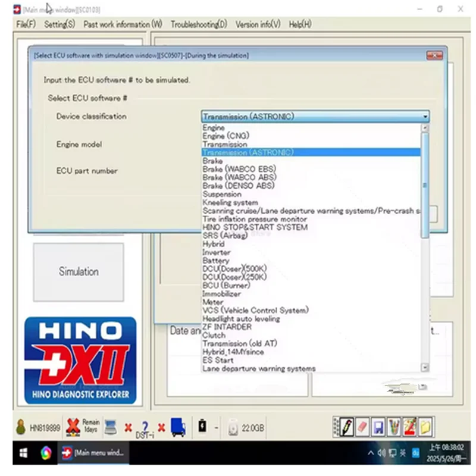The image size is (476, 476).
Task: Click the battery status icon
Action: (x=202, y=425)
